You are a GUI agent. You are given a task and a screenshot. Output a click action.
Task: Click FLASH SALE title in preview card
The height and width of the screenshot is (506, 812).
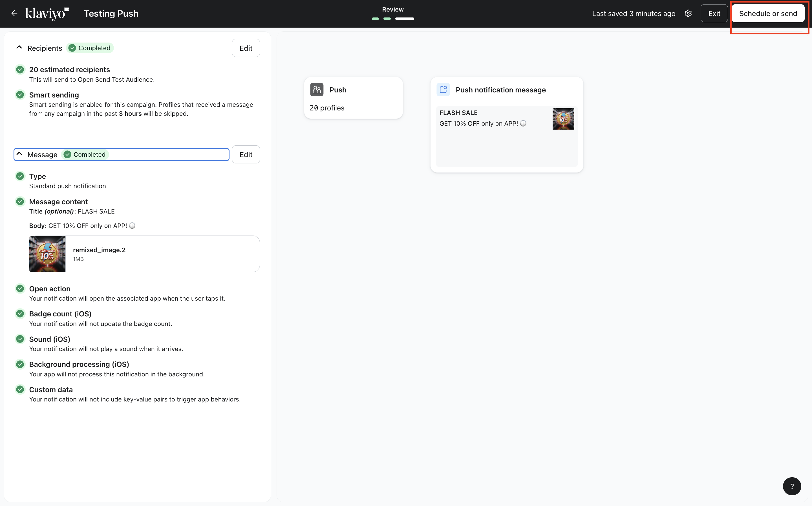[x=458, y=113]
